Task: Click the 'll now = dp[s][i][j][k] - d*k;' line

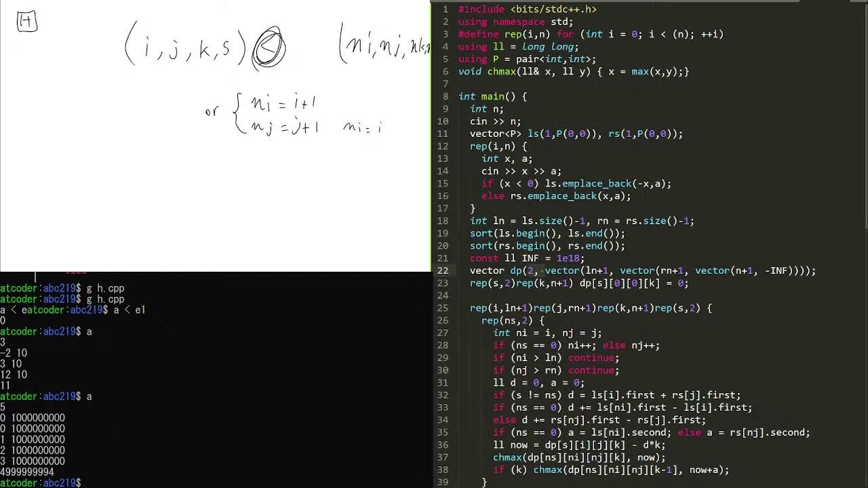Action: 579,445
